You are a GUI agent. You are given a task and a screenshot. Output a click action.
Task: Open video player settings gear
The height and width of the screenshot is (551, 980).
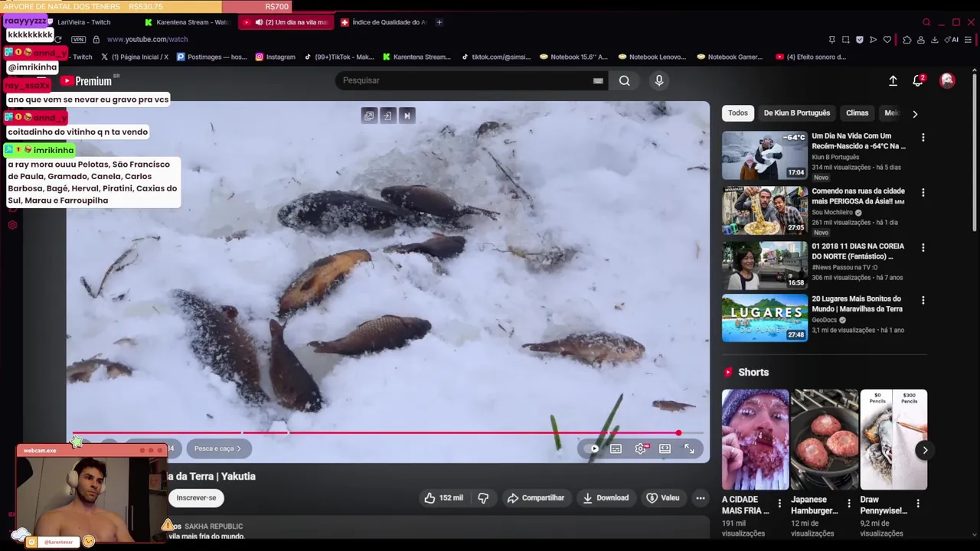(640, 448)
